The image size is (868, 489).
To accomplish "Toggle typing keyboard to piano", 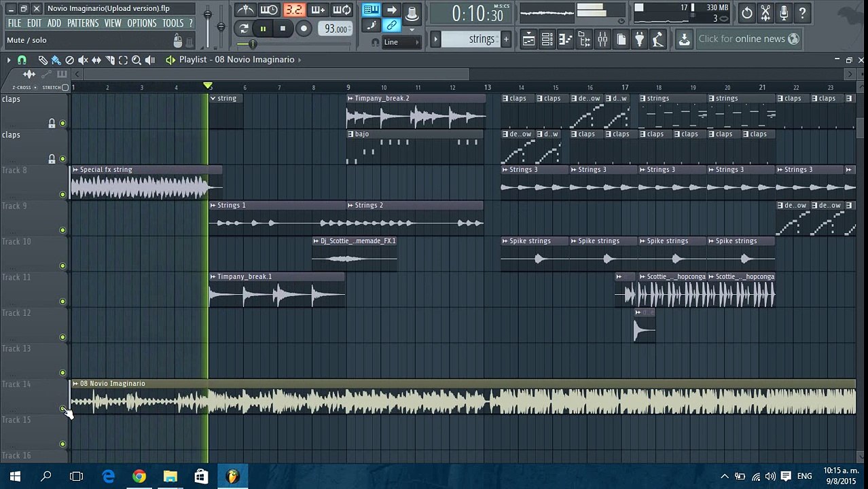I will [x=371, y=10].
